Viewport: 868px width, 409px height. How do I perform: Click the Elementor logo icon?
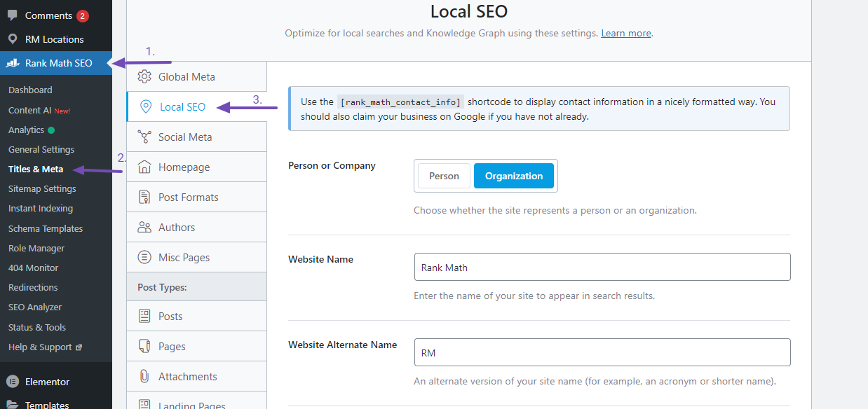[13, 382]
